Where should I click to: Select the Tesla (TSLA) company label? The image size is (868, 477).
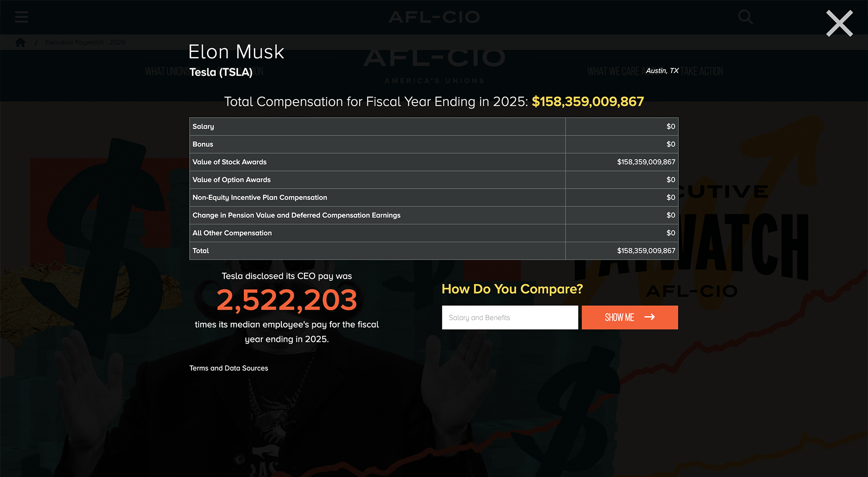pyautogui.click(x=221, y=72)
